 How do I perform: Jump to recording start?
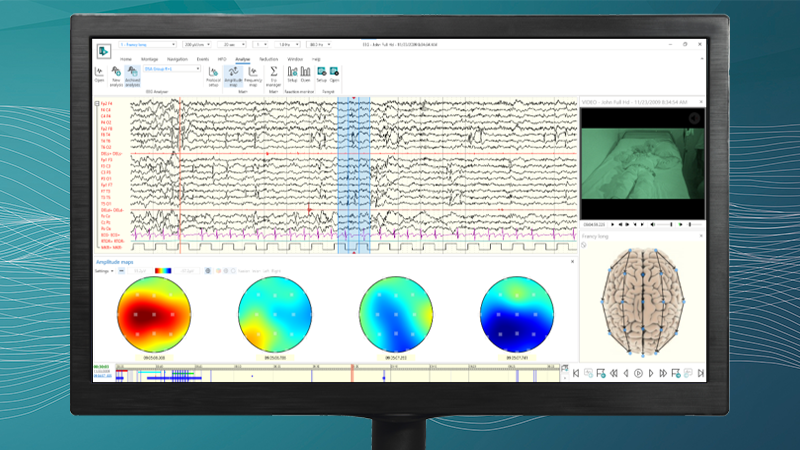click(576, 373)
